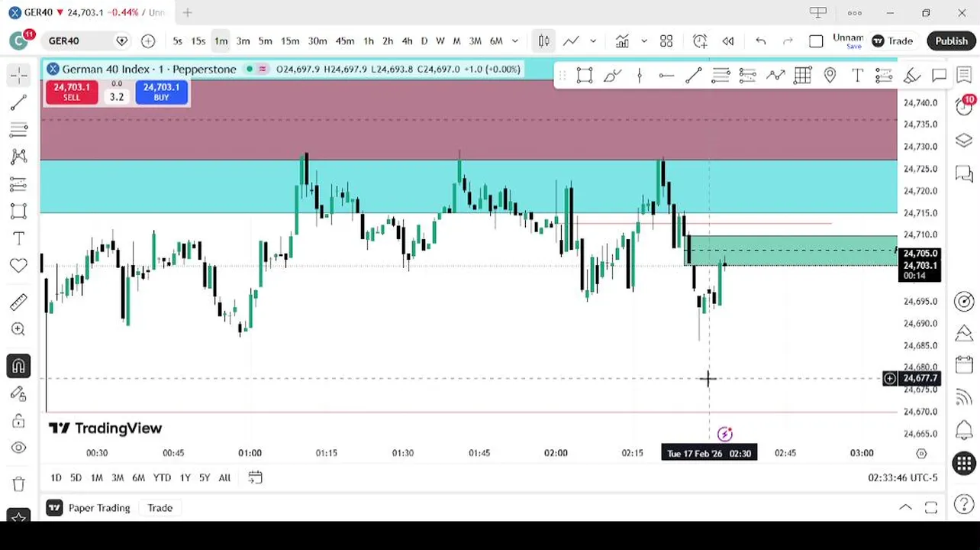980x550 pixels.
Task: Click the create alert clock-plus icon
Action: pyautogui.click(x=700, y=41)
